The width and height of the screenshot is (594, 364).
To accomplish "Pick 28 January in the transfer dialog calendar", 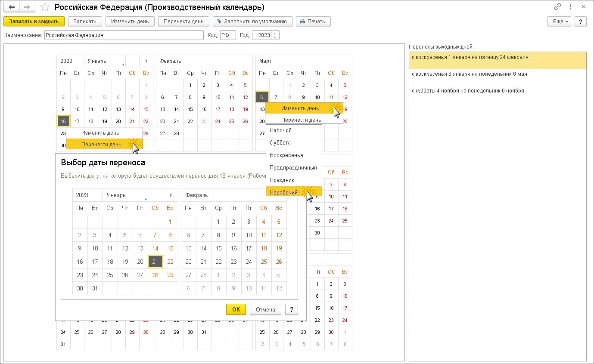I will (x=155, y=275).
